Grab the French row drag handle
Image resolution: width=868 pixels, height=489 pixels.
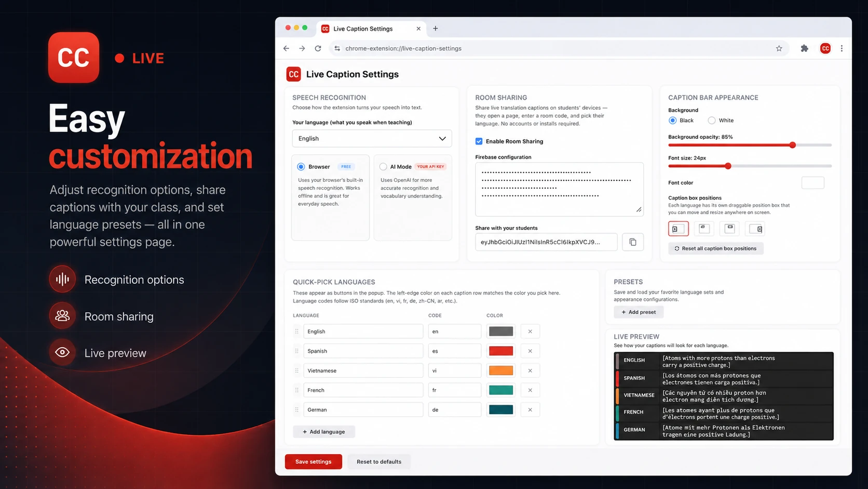point(297,390)
